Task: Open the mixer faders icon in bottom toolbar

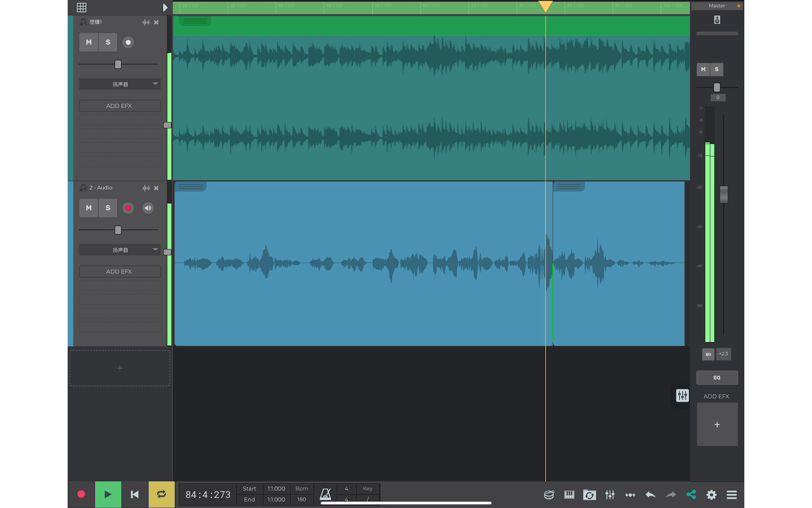Action: (610, 495)
